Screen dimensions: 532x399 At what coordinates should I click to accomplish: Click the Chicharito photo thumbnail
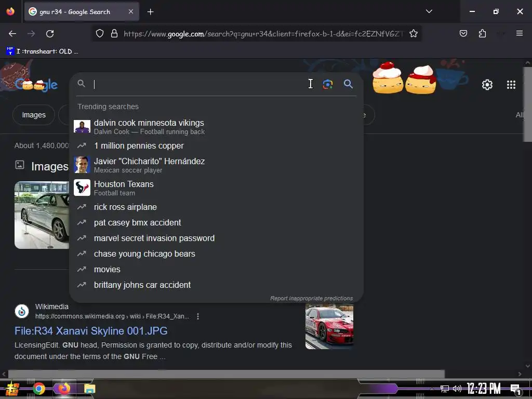click(82, 165)
